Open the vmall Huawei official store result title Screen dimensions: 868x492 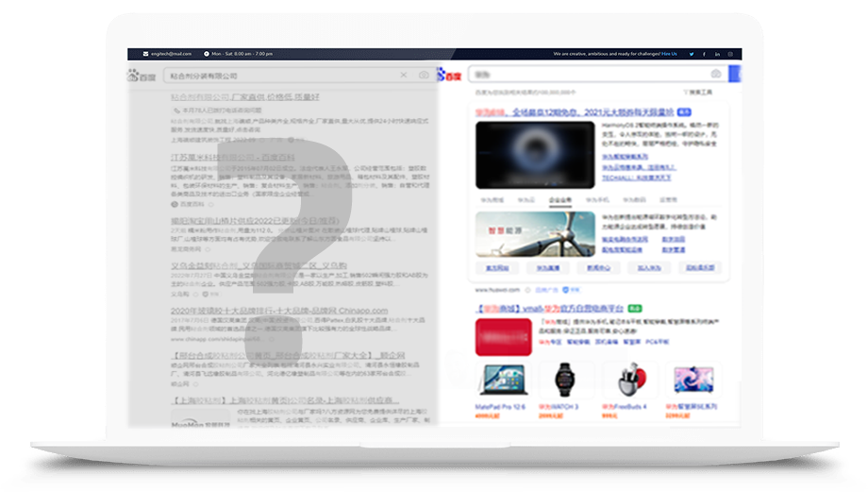[549, 309]
